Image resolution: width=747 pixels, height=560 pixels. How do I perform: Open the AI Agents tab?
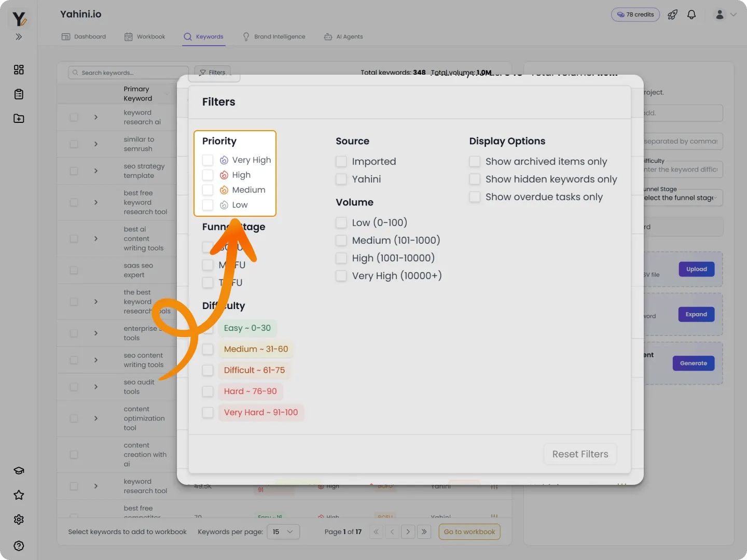tap(343, 36)
